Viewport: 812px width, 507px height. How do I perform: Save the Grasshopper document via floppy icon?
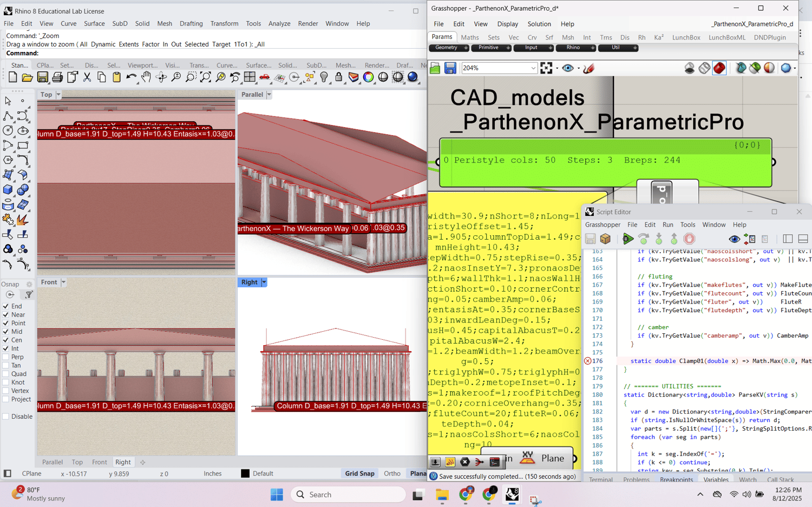450,68
